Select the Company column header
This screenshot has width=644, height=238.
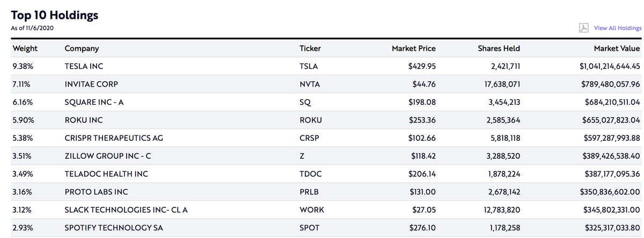82,48
